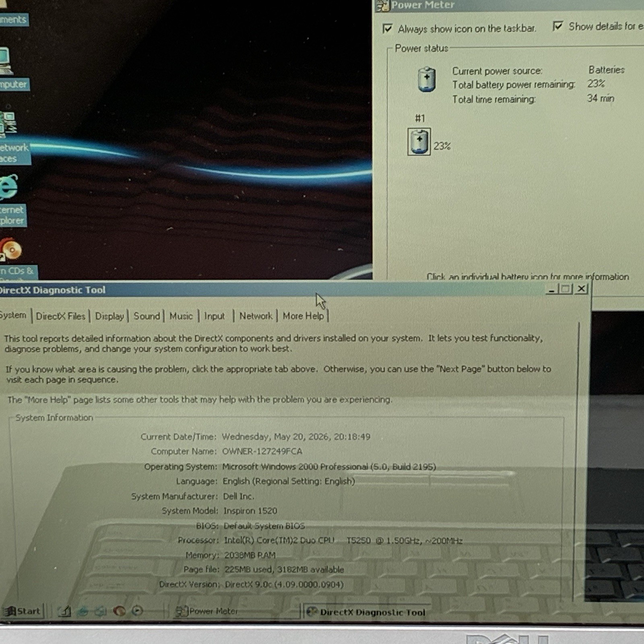Image resolution: width=644 pixels, height=644 pixels.
Task: Click 'Default System BIOS' value
Action: pyautogui.click(x=264, y=526)
